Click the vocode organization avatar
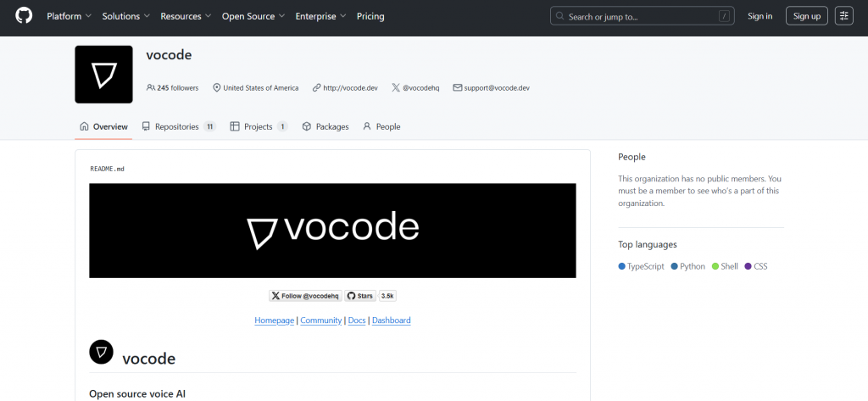868x401 pixels. pos(104,75)
